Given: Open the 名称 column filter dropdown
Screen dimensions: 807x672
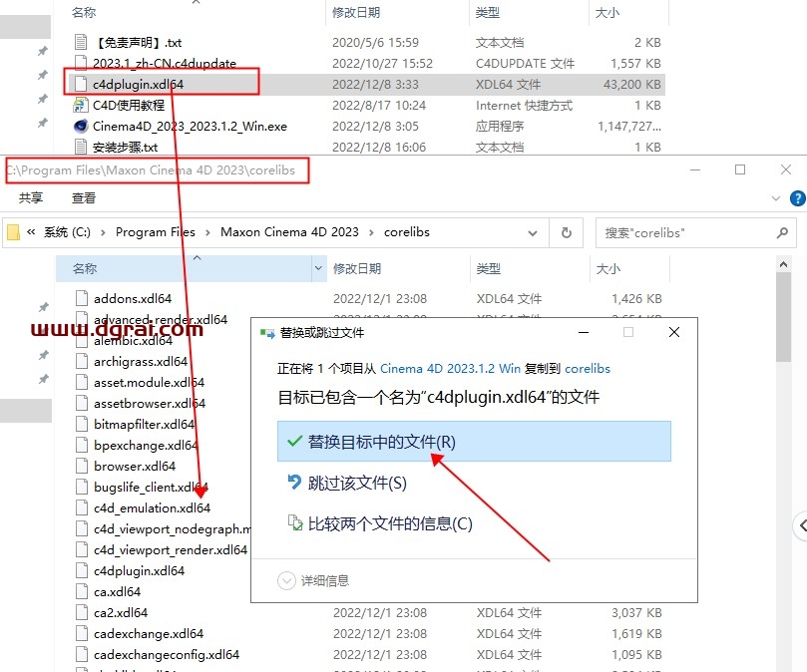Looking at the screenshot, I should click(x=319, y=268).
